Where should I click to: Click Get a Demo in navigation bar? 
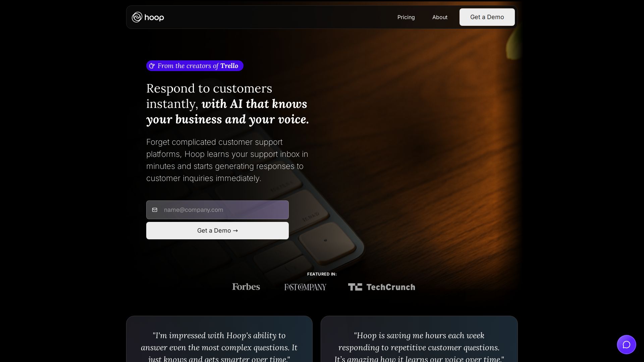point(487,17)
